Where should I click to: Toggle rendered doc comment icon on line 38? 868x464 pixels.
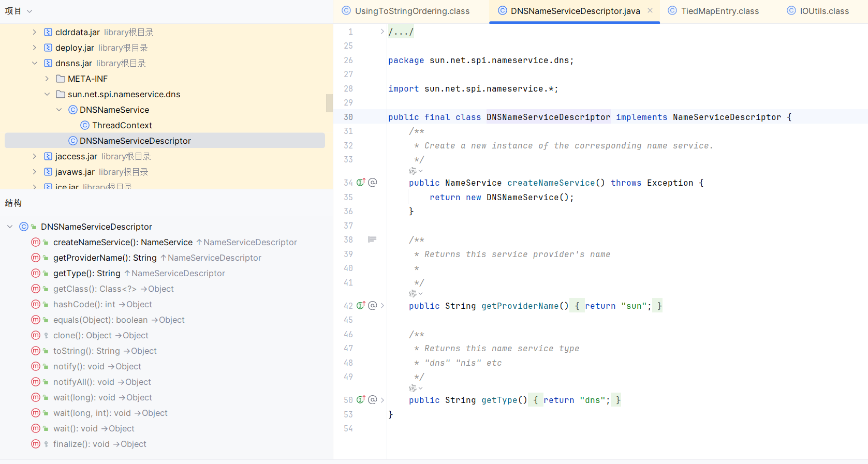tap(372, 240)
